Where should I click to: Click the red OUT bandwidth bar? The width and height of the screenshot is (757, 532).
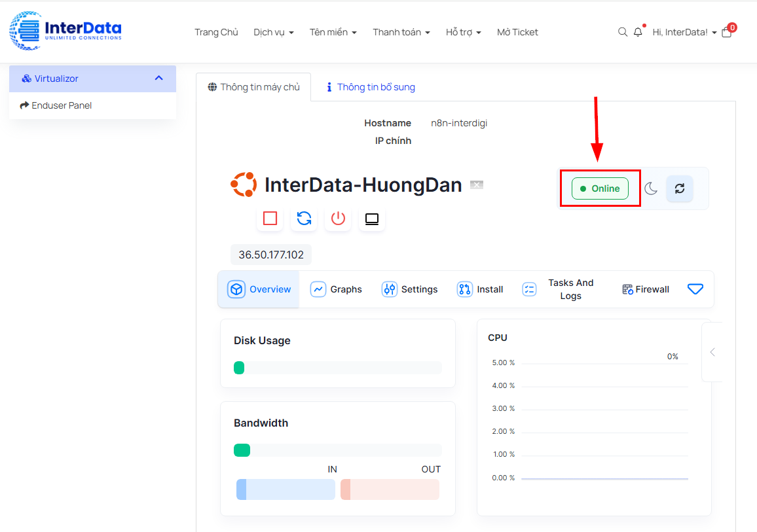[x=390, y=489]
